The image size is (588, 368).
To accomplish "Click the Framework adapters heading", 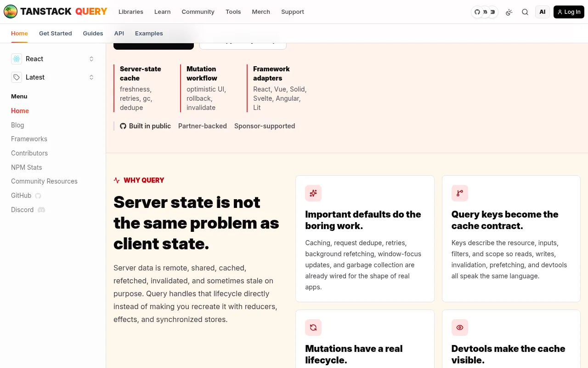I will (271, 74).
